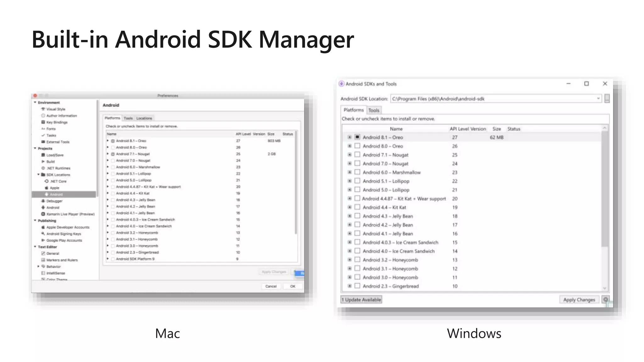Click the Android Signing Keys icon
Viewport: 644px width, 362px height.
pos(43,233)
